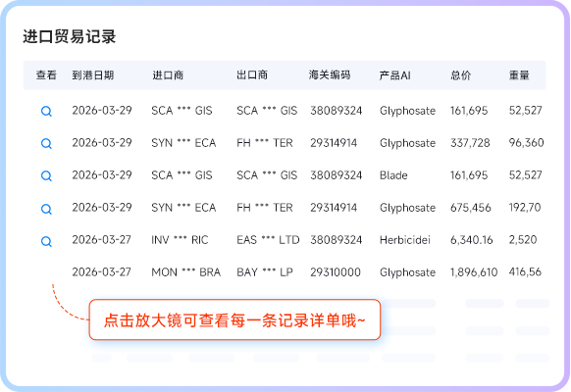
Task: Click the 产品AI column header
Action: (395, 75)
